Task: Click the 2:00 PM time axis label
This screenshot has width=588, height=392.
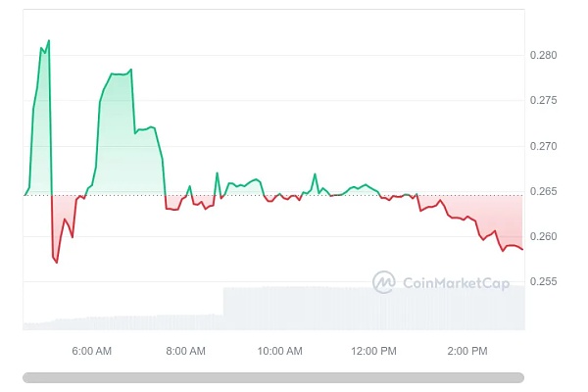Action: point(467,351)
